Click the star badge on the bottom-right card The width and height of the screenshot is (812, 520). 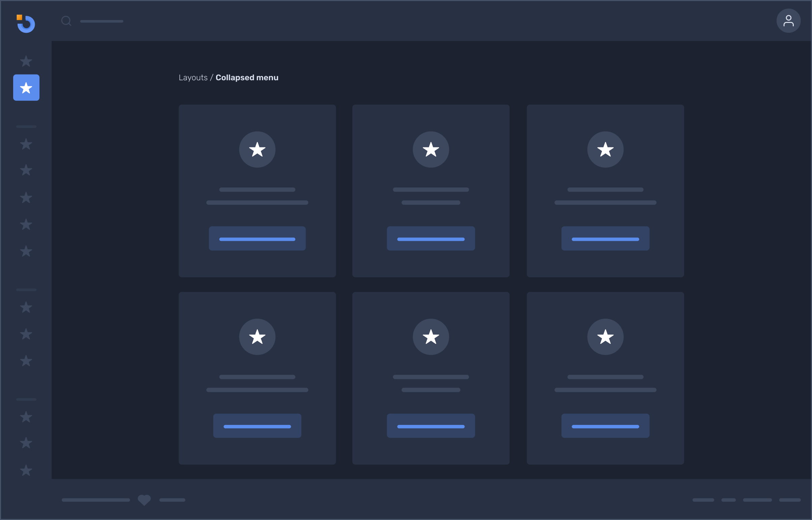(x=605, y=336)
